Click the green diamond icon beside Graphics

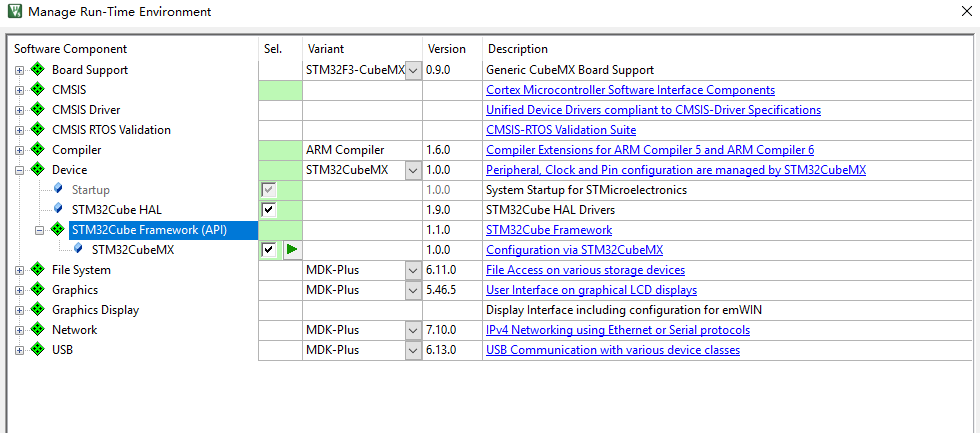(38, 289)
